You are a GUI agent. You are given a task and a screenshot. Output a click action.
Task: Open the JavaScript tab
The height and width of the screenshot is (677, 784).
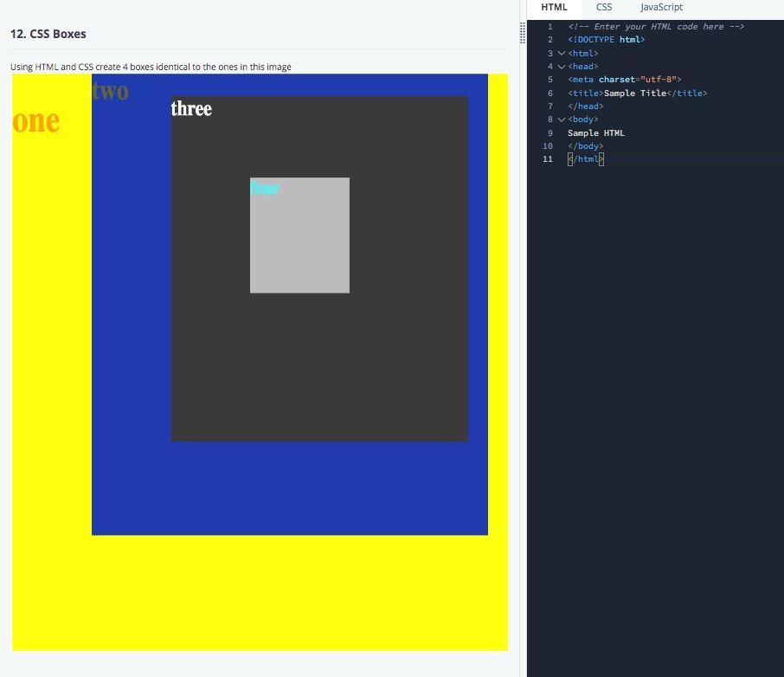pos(661,8)
